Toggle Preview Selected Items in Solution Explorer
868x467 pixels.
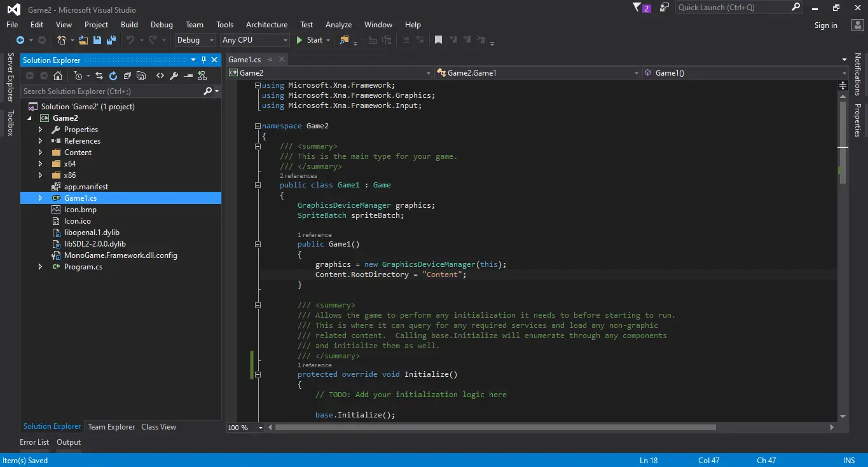[x=188, y=76]
